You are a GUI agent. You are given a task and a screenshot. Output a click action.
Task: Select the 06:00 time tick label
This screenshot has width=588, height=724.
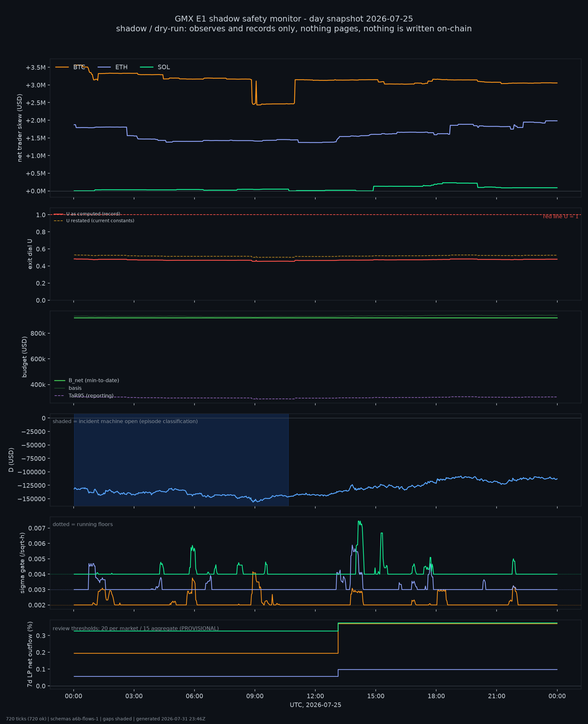(x=194, y=696)
